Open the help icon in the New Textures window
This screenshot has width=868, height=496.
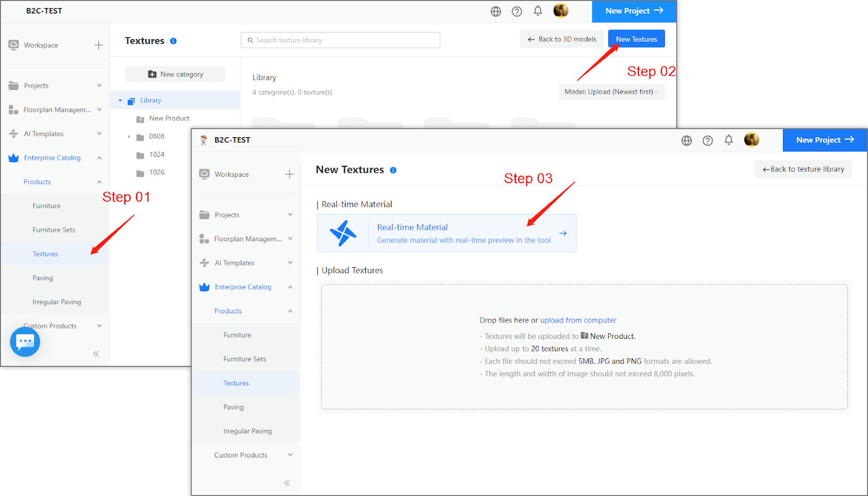click(x=708, y=140)
